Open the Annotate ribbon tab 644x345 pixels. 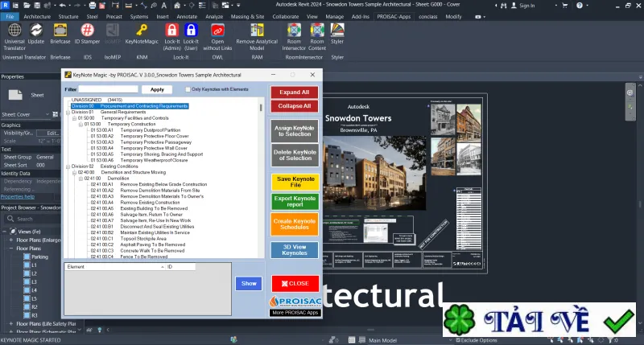tap(187, 16)
